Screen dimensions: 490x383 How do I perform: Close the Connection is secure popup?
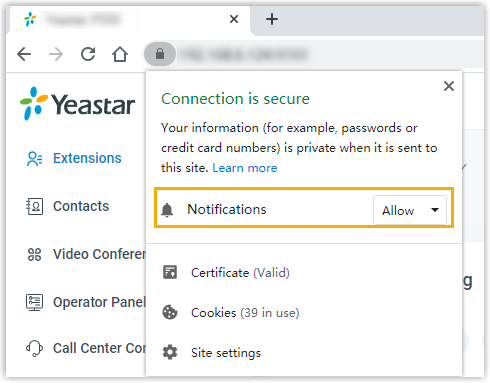pyautogui.click(x=449, y=86)
